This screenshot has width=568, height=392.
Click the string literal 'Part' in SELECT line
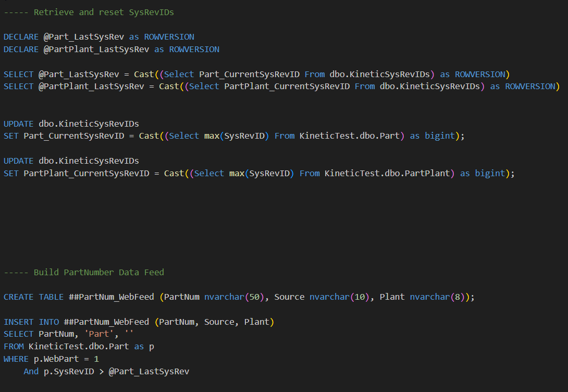click(99, 334)
